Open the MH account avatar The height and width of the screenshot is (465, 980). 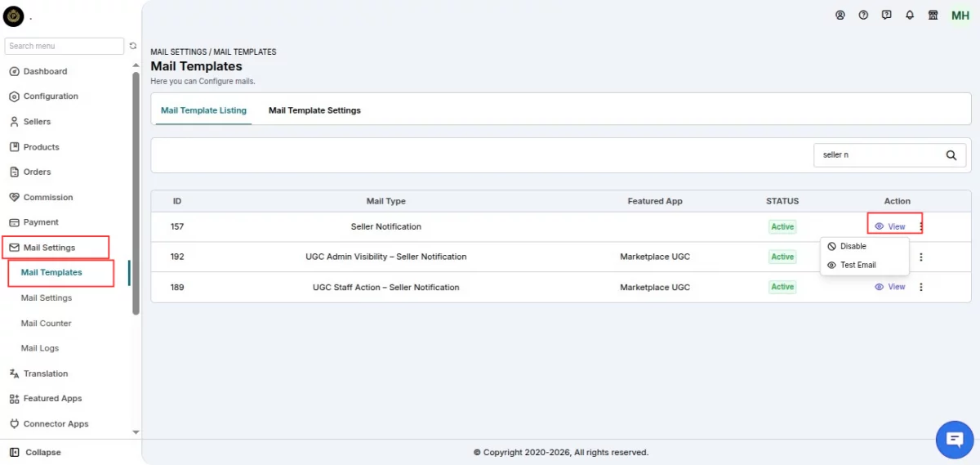[960, 16]
